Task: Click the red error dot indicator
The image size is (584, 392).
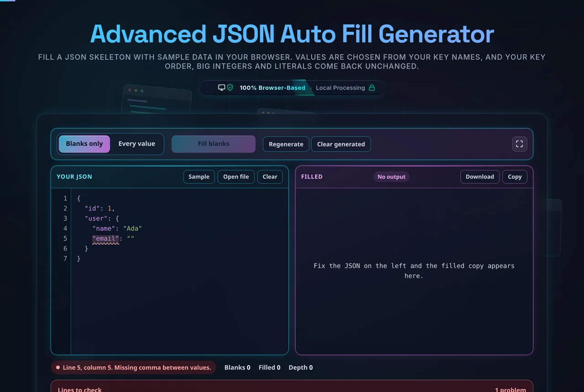Action: 58,367
